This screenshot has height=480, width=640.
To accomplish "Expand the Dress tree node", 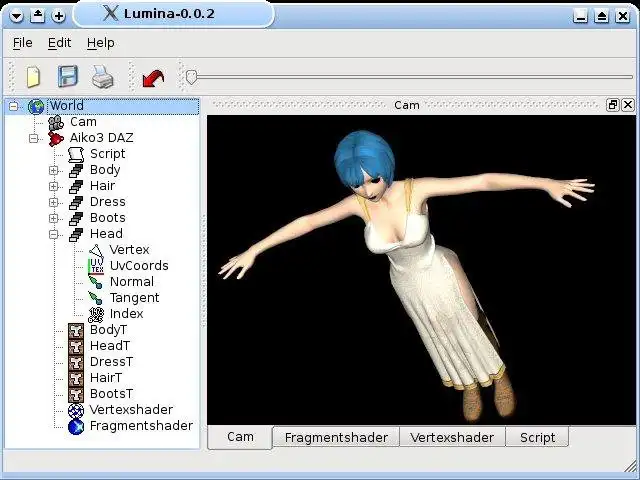I will tap(53, 202).
